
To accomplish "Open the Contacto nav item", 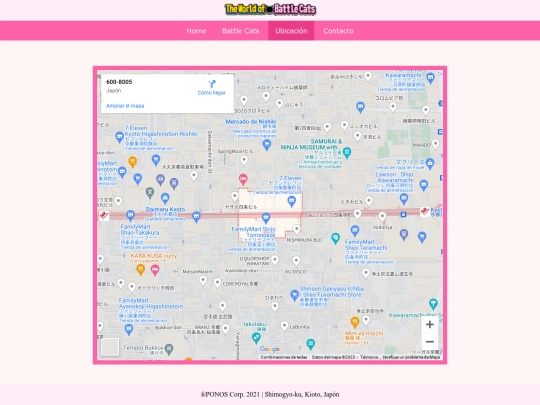I will (338, 31).
